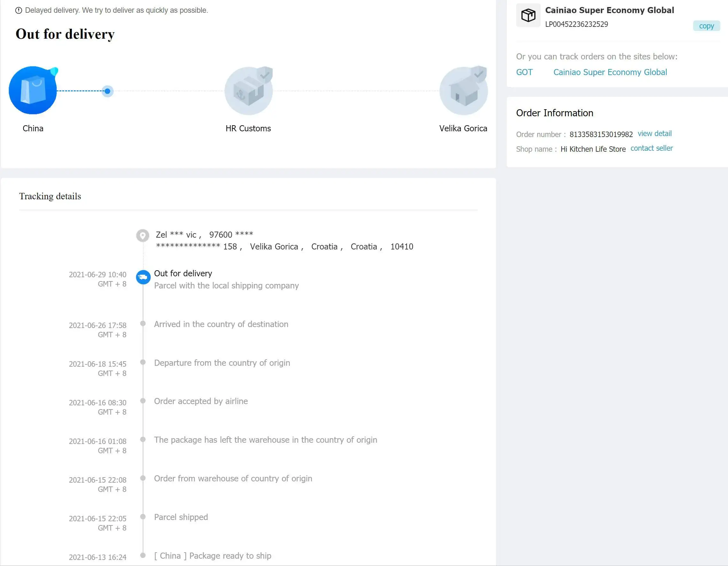Click the Velika Gorica house icon
Screen dimensions: 728x566
pos(463,91)
